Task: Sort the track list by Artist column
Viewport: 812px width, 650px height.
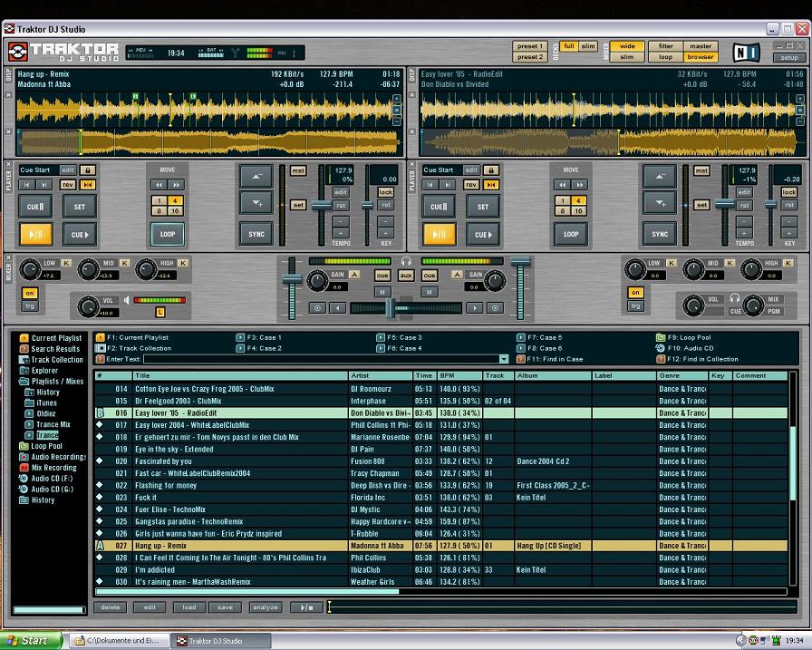Action: pyautogui.click(x=381, y=375)
